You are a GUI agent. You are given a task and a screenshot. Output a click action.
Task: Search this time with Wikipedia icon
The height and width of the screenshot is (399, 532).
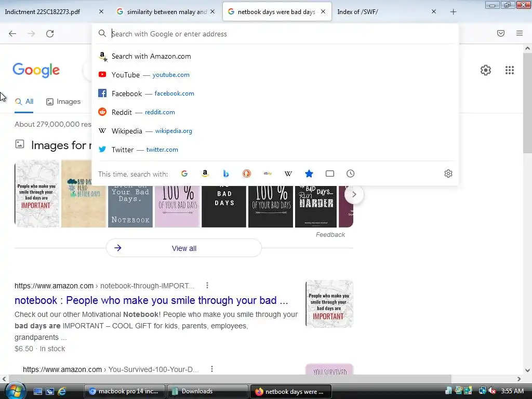coord(288,174)
